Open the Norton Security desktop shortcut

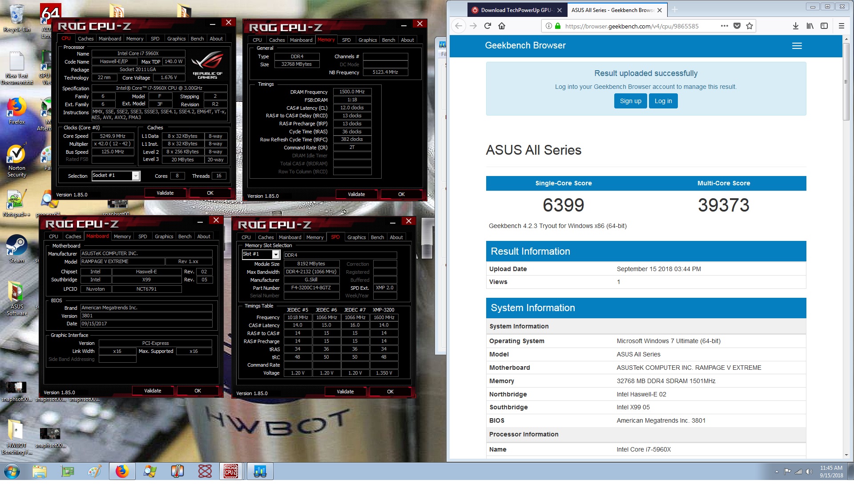[x=17, y=160]
